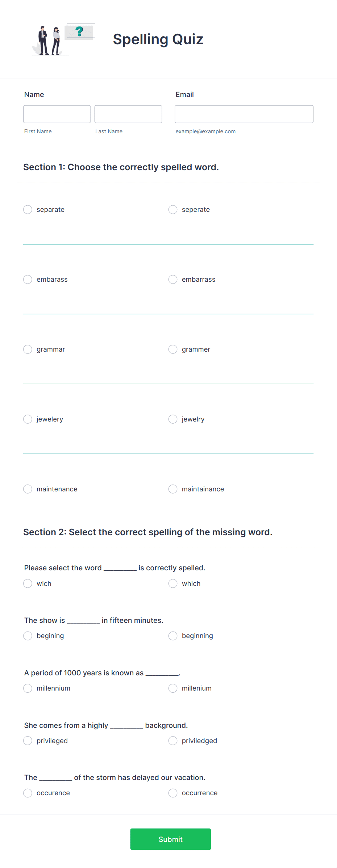Viewport: 337px width, 868px height.
Task: Choose "maintainance" as your answer
Action: click(x=173, y=489)
